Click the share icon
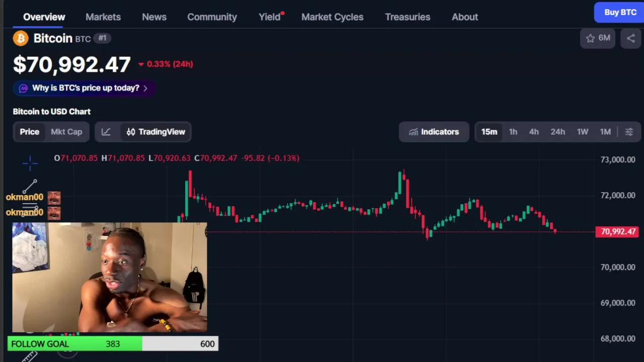 click(630, 38)
